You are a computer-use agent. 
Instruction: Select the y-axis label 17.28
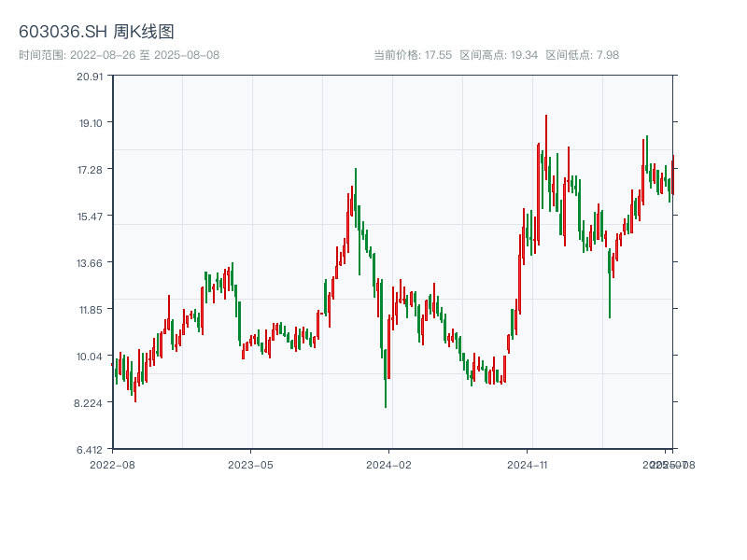click(x=90, y=170)
